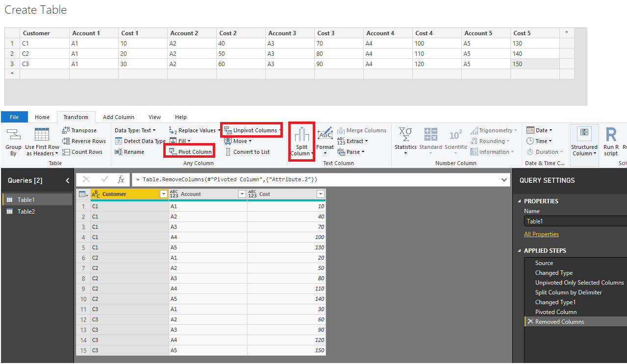Image resolution: width=627 pixels, height=364 pixels.
Task: Switch to the Add Column tab
Action: [x=118, y=117]
